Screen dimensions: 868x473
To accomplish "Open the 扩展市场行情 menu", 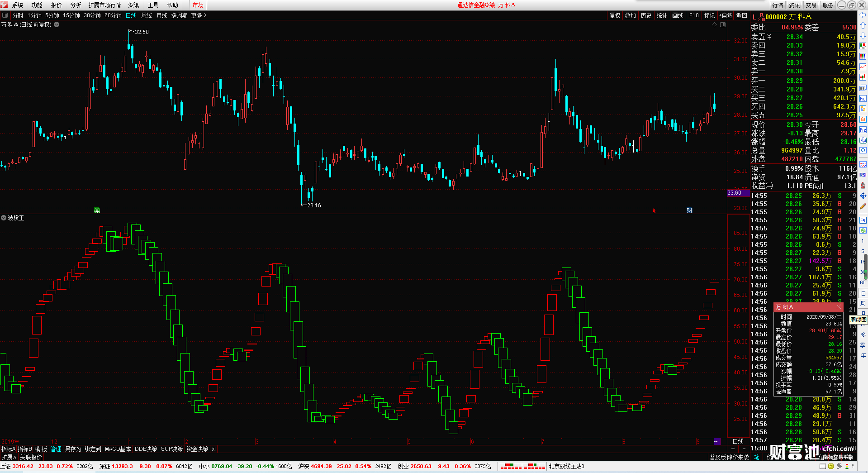I will [104, 5].
